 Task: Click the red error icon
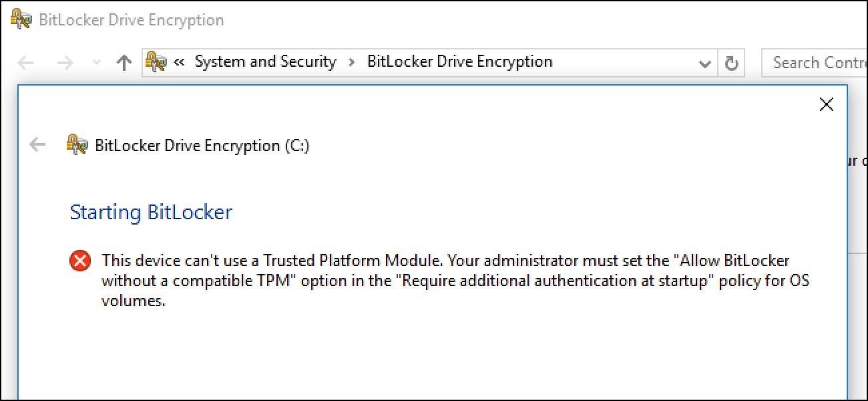[x=80, y=261]
